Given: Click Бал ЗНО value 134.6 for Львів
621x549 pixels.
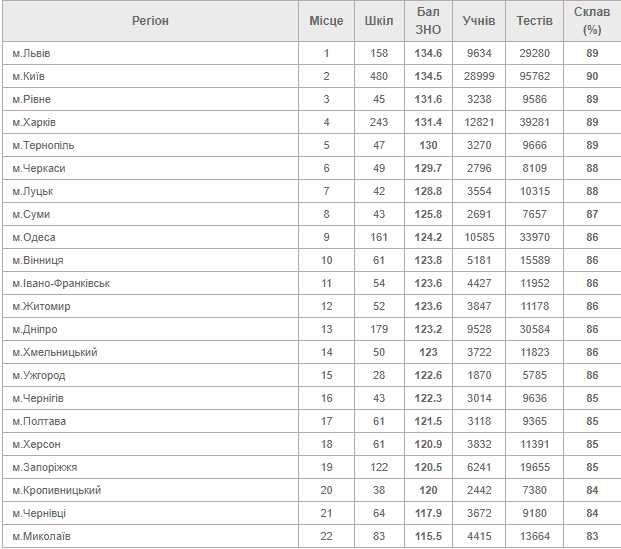Looking at the screenshot, I should [428, 53].
